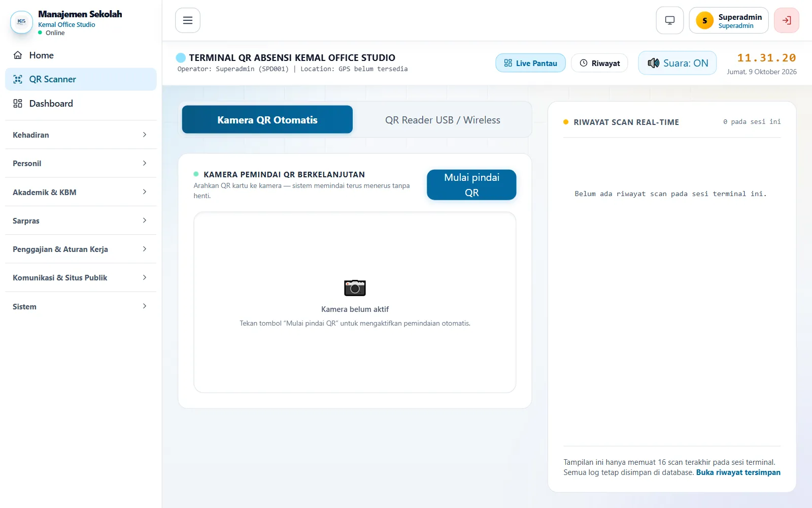Click the Home house icon
812x508 pixels.
click(18, 55)
